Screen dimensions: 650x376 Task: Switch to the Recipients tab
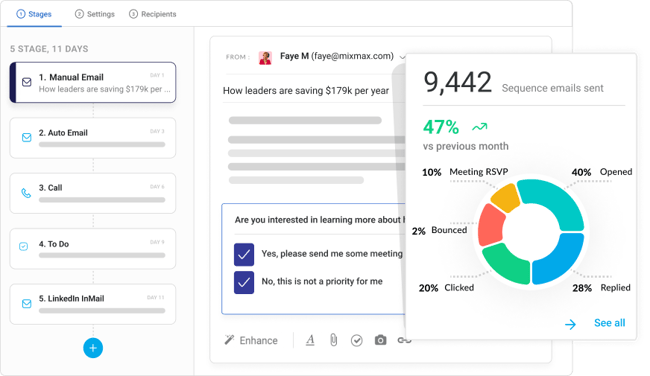(x=153, y=14)
